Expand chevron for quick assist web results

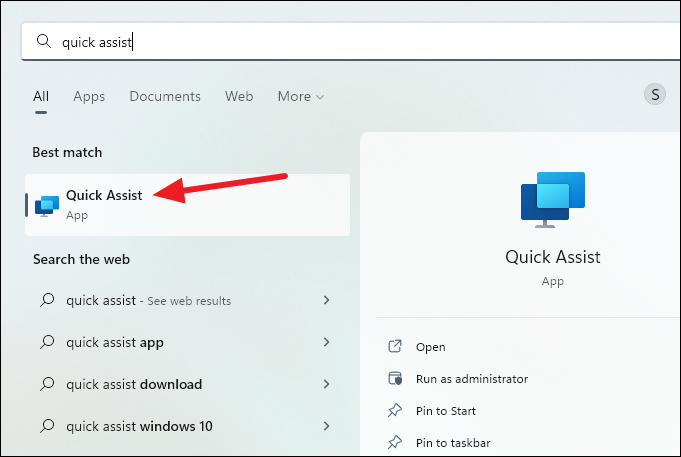(326, 300)
